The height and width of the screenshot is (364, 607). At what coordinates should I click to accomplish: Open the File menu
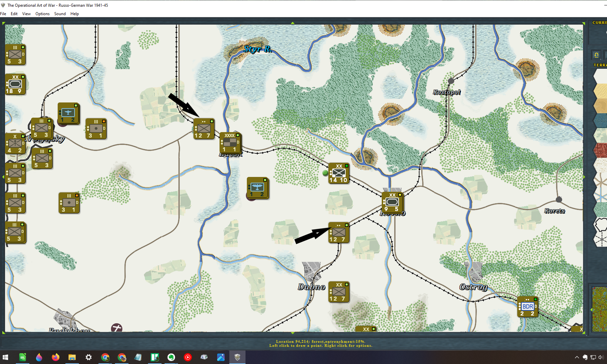(x=3, y=14)
